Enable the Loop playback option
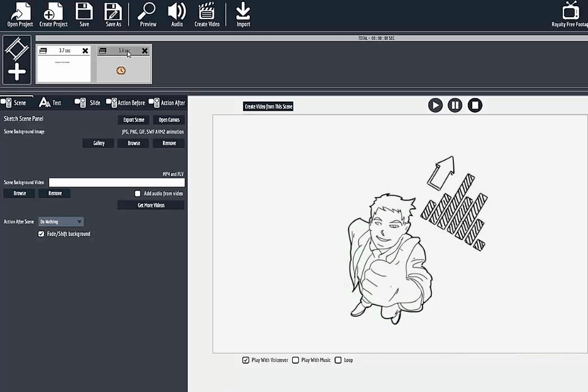 [338, 360]
